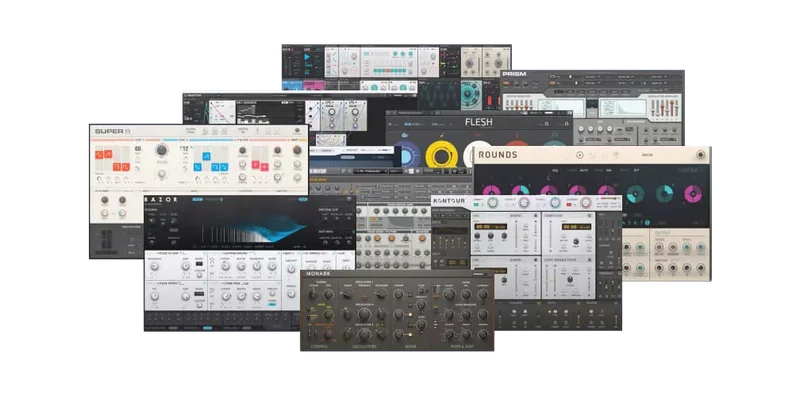Click the small round knob at Razor's top right
The image size is (800, 403).
tap(349, 199)
